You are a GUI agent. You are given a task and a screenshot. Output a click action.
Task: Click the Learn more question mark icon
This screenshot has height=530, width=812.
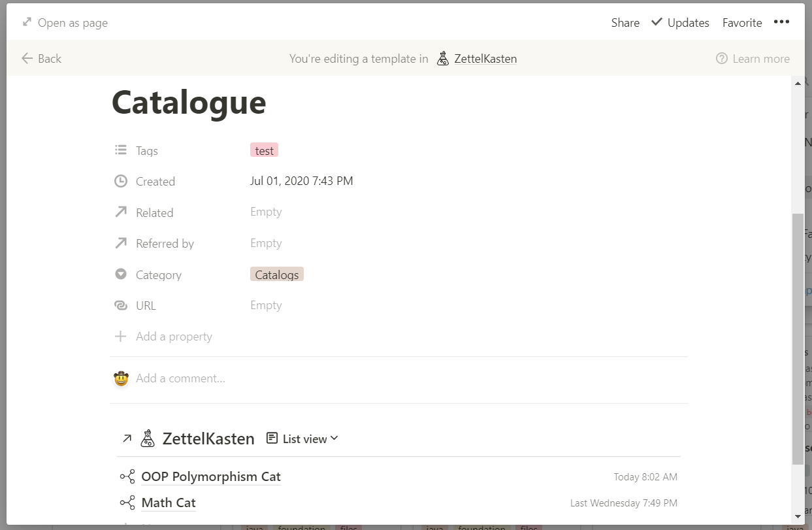pos(722,58)
